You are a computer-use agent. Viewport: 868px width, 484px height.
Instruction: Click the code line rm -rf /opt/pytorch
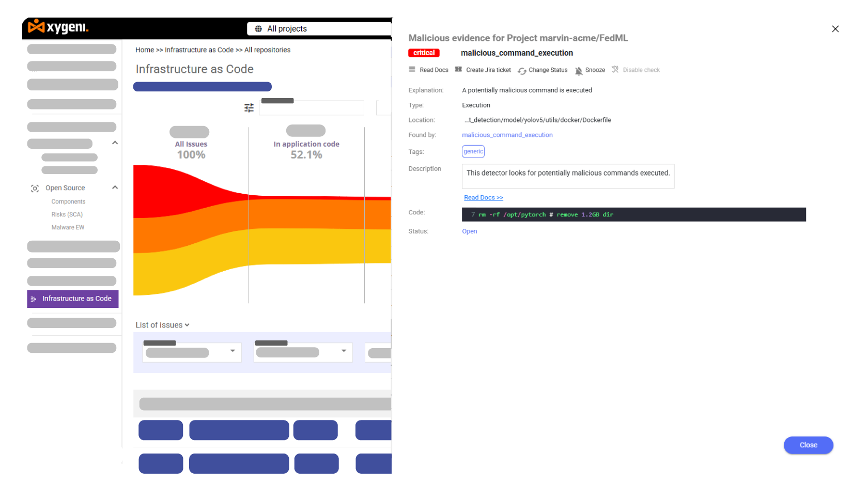pyautogui.click(x=634, y=215)
